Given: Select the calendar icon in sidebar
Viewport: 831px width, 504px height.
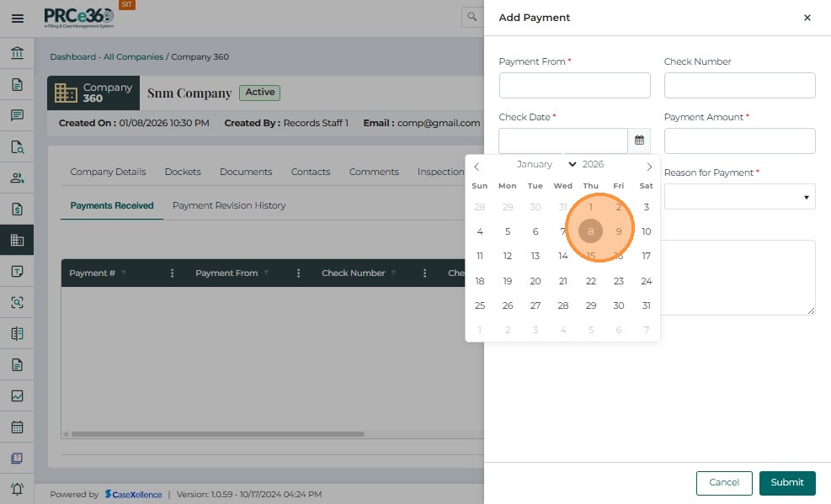Looking at the screenshot, I should [17, 427].
